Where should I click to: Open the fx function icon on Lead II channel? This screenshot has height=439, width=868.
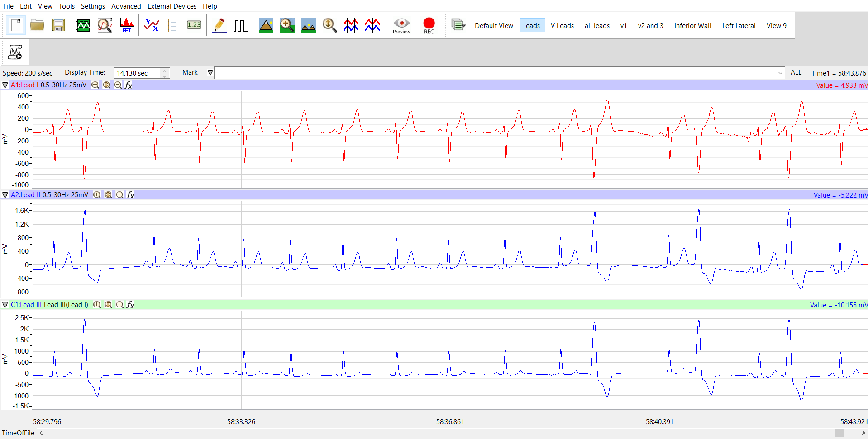click(x=130, y=194)
